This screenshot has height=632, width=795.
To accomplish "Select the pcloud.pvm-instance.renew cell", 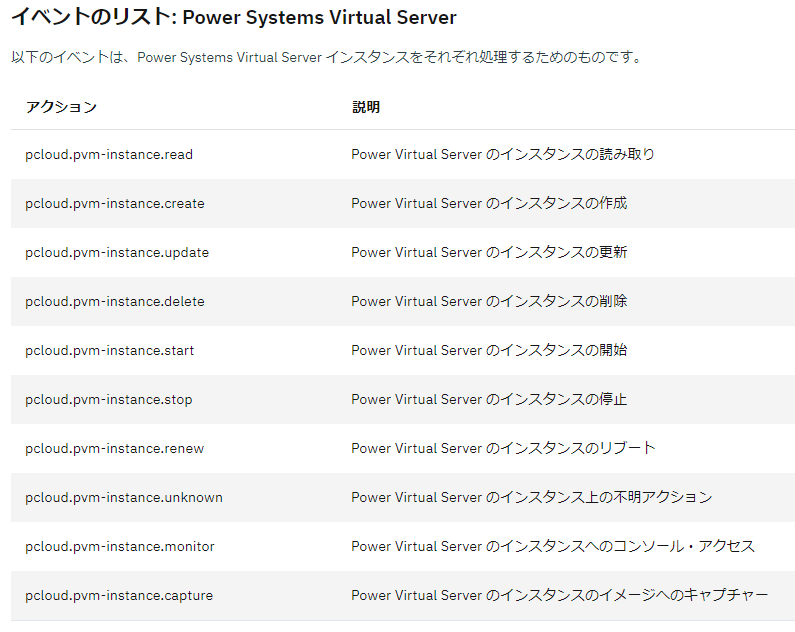I will [x=115, y=449].
